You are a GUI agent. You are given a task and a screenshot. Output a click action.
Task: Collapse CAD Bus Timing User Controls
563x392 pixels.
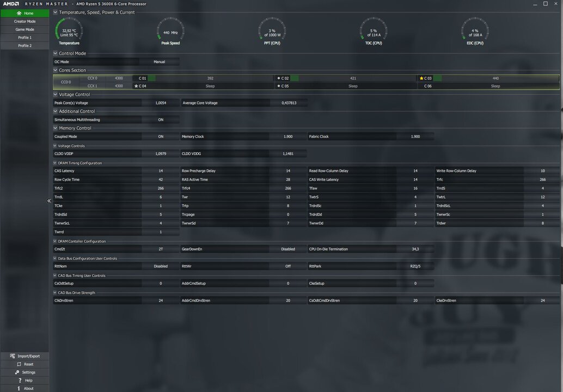click(x=55, y=275)
